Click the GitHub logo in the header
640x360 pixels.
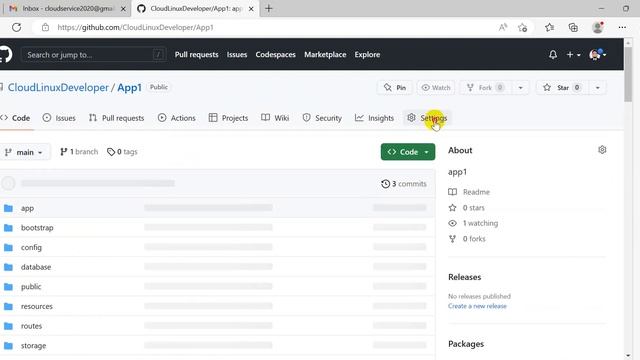pos(5,54)
